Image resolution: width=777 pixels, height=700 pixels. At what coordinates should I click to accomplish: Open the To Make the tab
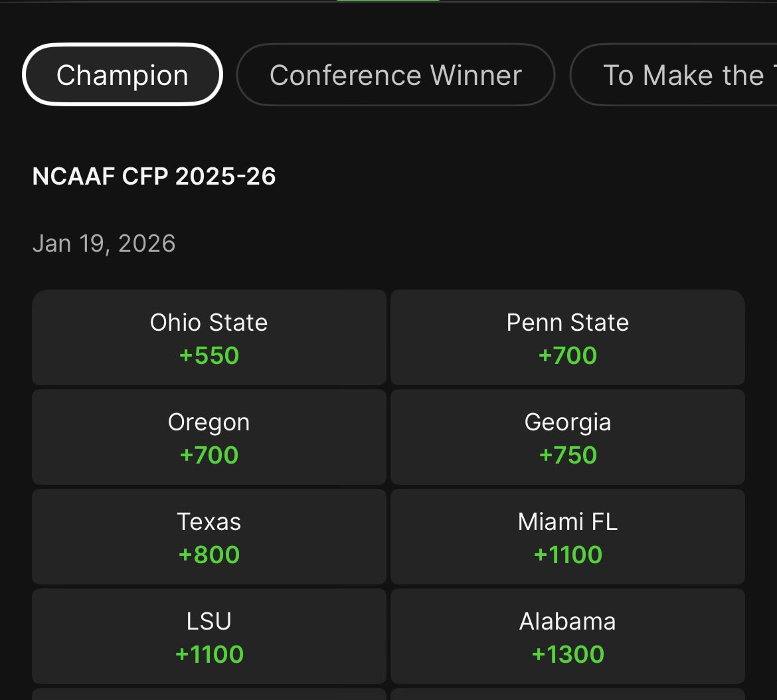coord(674,75)
